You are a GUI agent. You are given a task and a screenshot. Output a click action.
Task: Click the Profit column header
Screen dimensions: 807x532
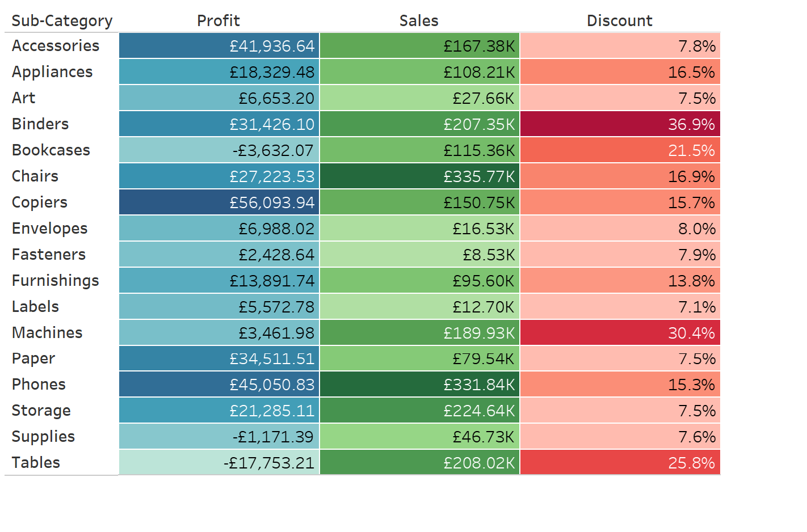(x=218, y=21)
